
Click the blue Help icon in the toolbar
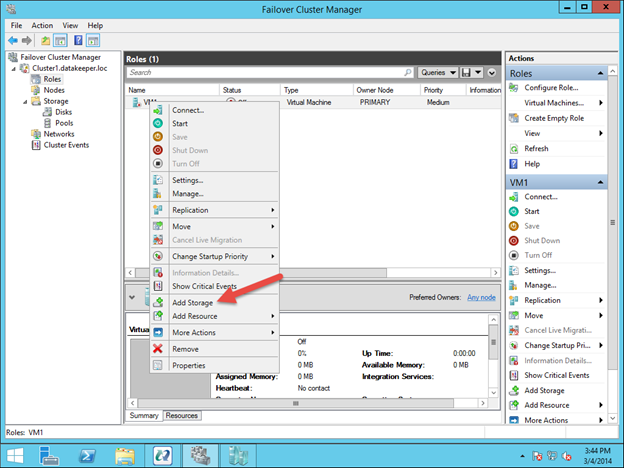click(x=76, y=40)
